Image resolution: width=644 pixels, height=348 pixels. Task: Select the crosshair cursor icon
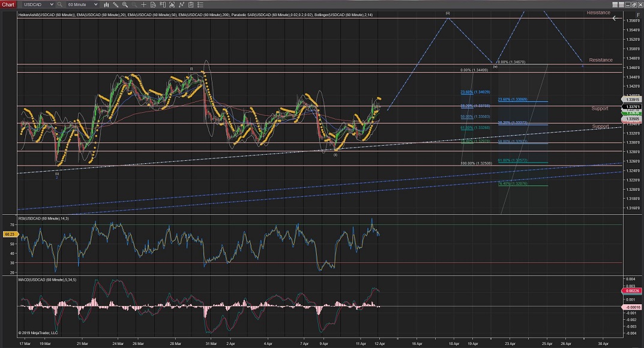click(144, 5)
